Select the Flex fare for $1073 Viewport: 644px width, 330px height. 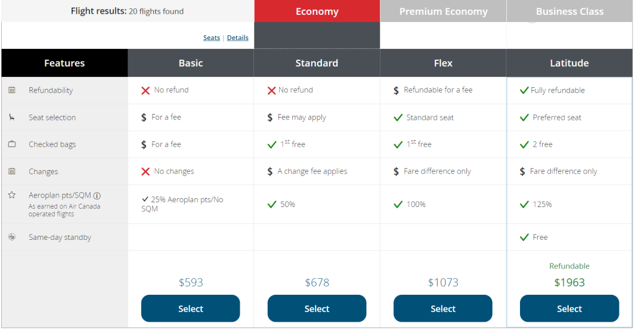(x=442, y=309)
